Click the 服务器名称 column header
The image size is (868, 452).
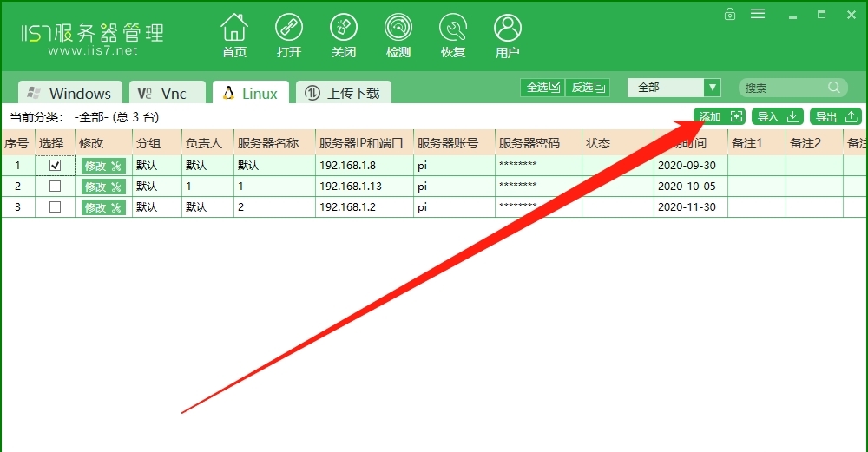(x=274, y=143)
